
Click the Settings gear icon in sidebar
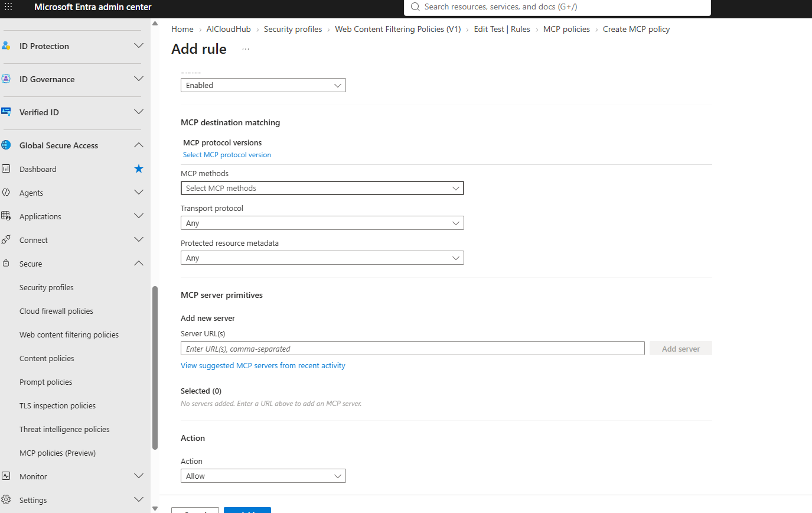point(6,500)
